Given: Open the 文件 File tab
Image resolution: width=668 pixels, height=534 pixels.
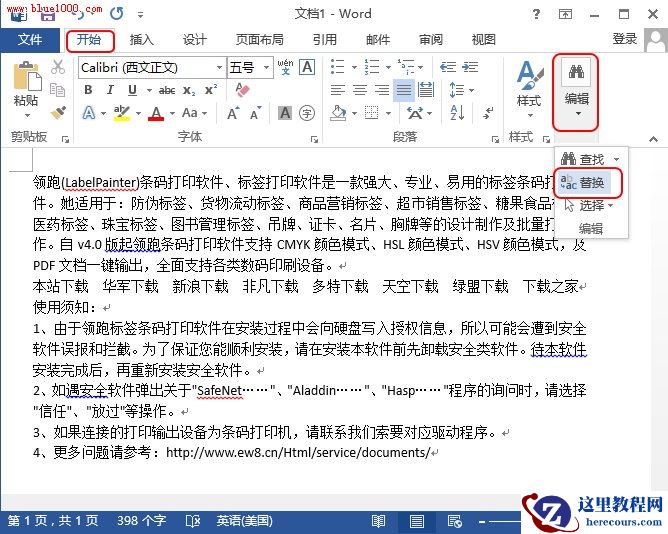Looking at the screenshot, I should (30, 40).
